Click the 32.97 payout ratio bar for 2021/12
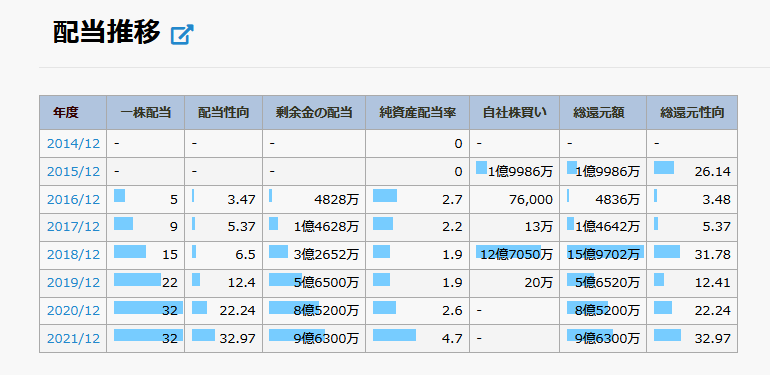Image resolution: width=770 pixels, height=375 pixels. coord(203,335)
